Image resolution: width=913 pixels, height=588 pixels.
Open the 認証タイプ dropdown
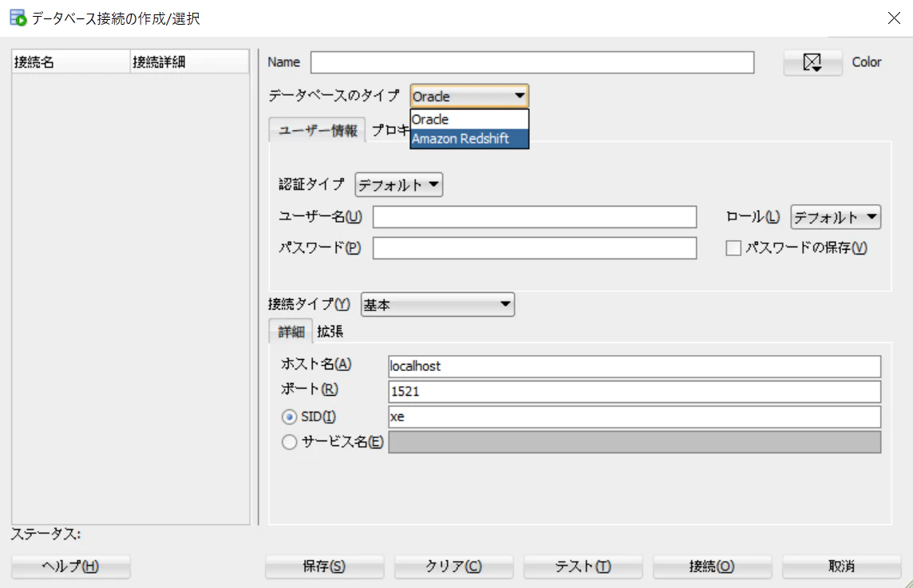point(399,185)
